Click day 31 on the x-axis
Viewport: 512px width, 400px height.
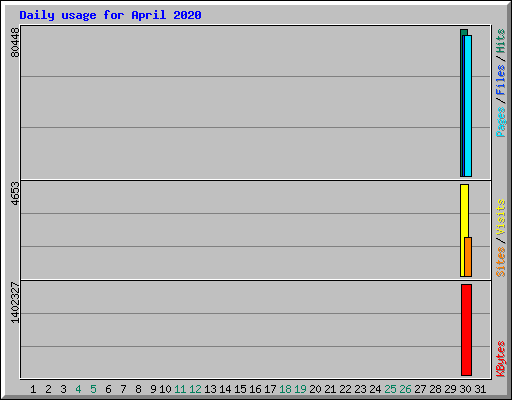coord(480,389)
